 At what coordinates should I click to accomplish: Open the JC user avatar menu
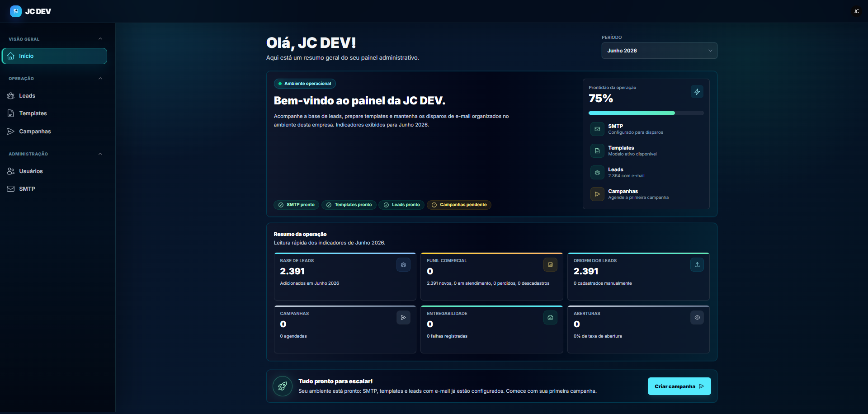tap(856, 11)
